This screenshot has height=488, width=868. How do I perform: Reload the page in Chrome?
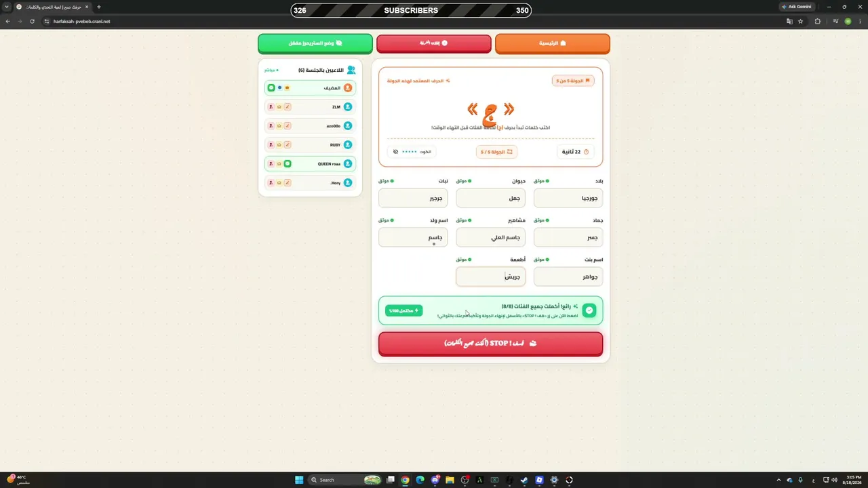pos(32,21)
